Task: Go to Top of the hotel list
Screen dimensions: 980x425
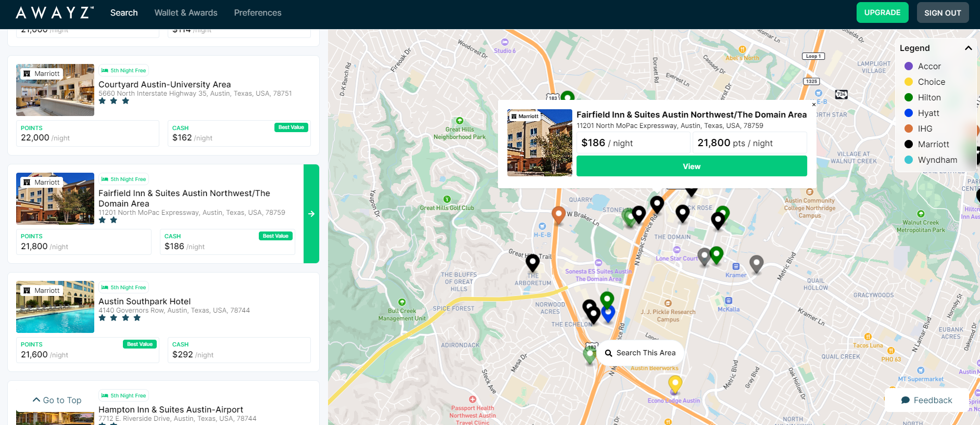Action: point(57,400)
